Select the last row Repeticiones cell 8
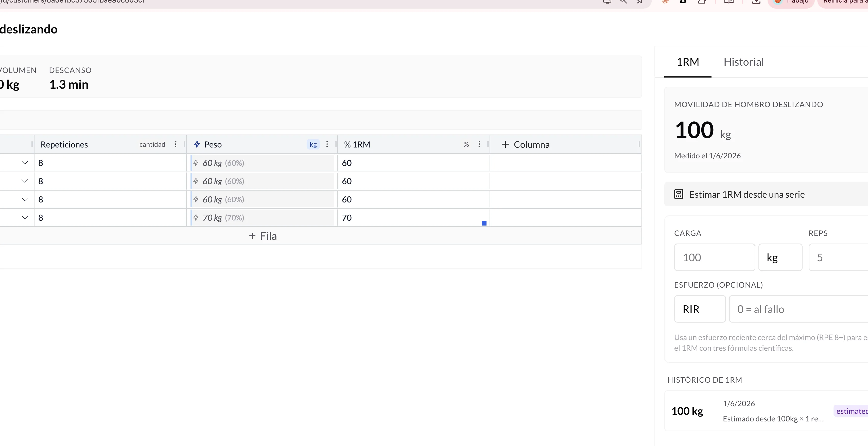Screen dimensions: 868x446 point(110,217)
